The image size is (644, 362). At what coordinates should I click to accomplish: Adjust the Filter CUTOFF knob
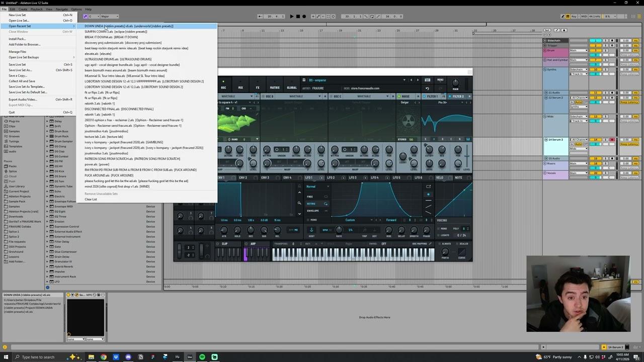pyautogui.click(x=429, y=150)
